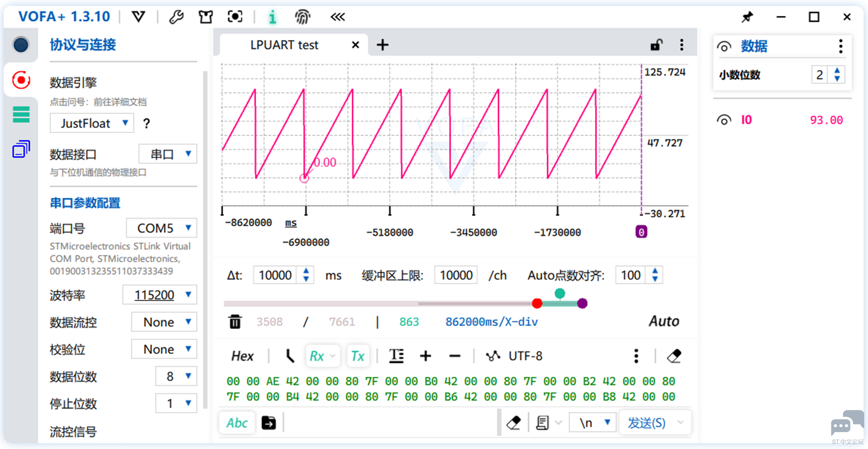
Task: Expand the COM5 port dropdown
Action: click(161, 228)
